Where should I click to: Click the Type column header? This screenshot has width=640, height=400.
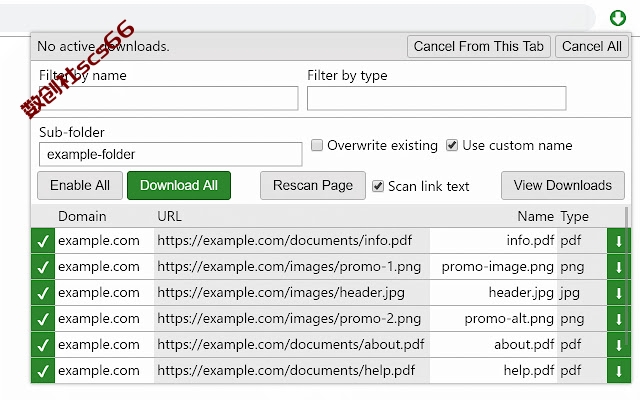tap(574, 216)
